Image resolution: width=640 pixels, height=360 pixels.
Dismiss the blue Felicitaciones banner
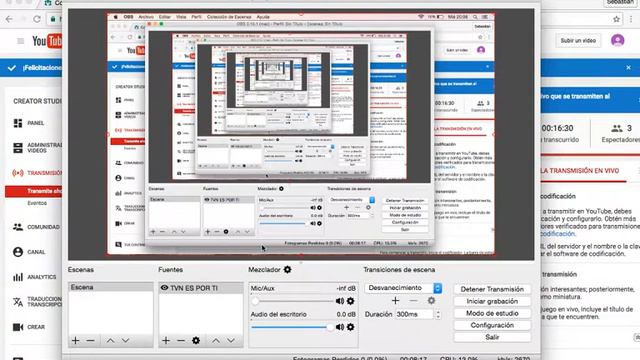click(628, 67)
